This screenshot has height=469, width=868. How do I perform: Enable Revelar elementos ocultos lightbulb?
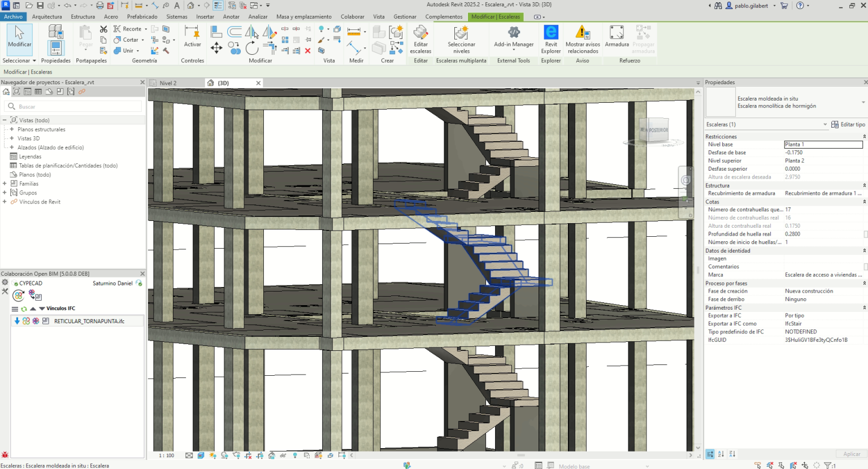pos(296,455)
